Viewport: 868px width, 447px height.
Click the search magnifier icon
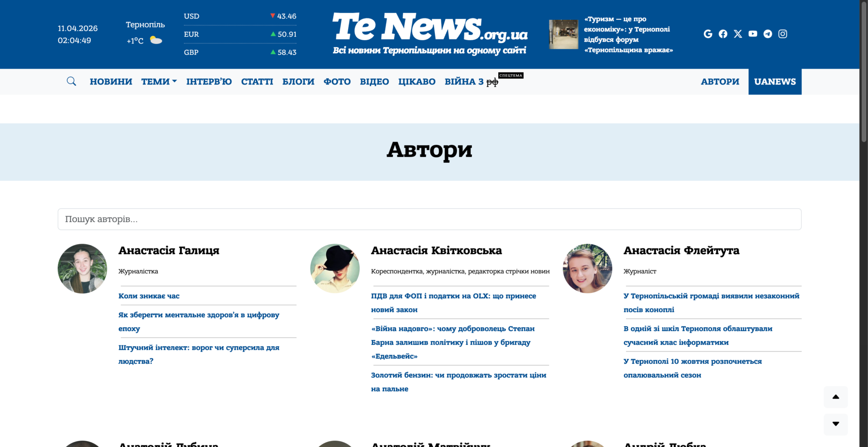pyautogui.click(x=71, y=81)
